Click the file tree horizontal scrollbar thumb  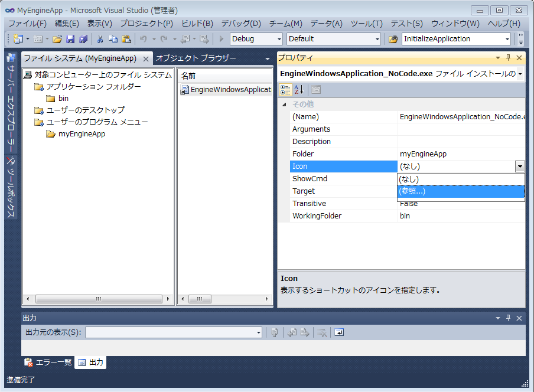tap(99, 299)
